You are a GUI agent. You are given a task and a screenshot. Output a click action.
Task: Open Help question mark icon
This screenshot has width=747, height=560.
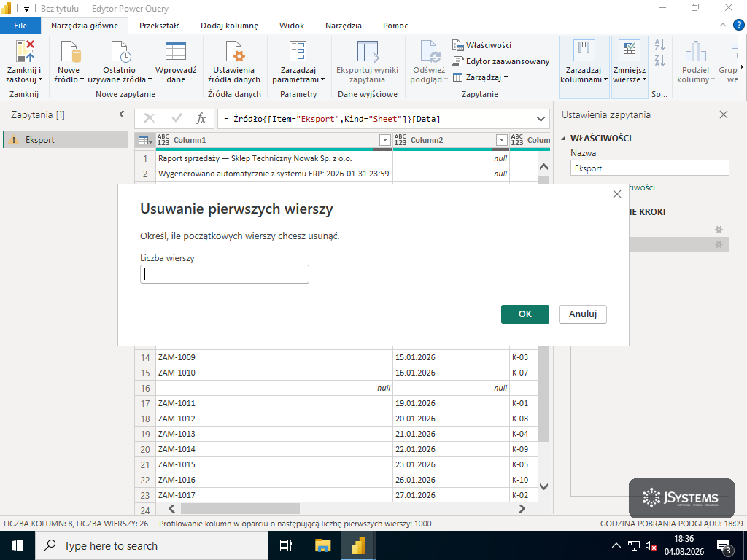[x=739, y=26]
